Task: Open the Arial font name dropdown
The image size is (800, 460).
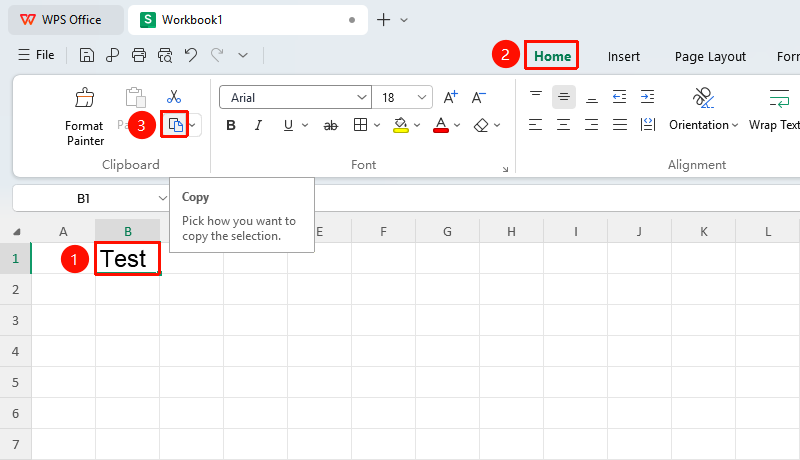Action: pos(362,97)
